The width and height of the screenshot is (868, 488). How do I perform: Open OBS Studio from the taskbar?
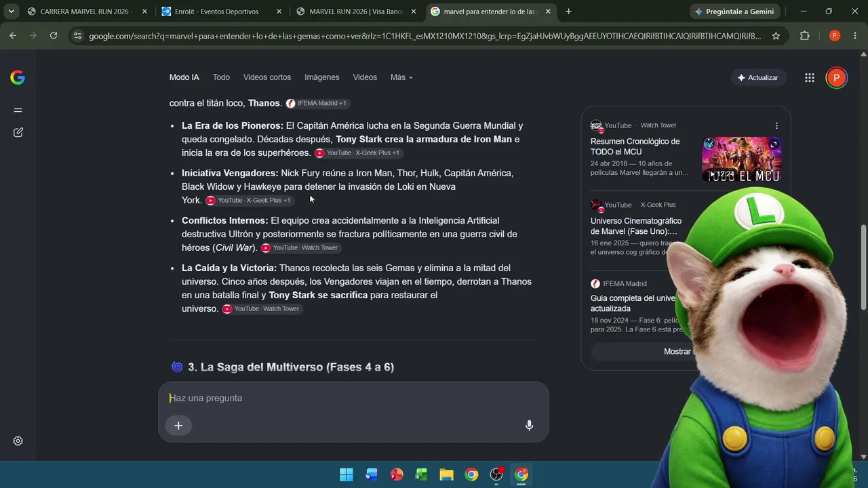[496, 474]
